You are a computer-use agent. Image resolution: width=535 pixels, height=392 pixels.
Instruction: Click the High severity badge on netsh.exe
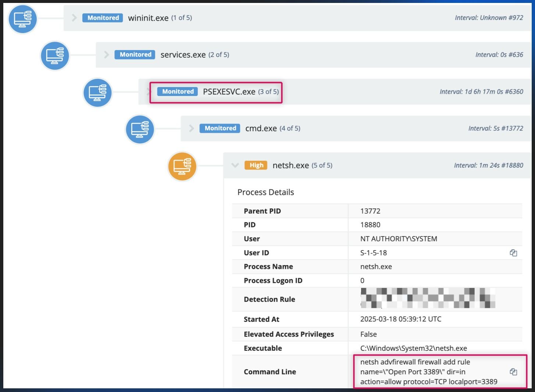click(x=256, y=165)
